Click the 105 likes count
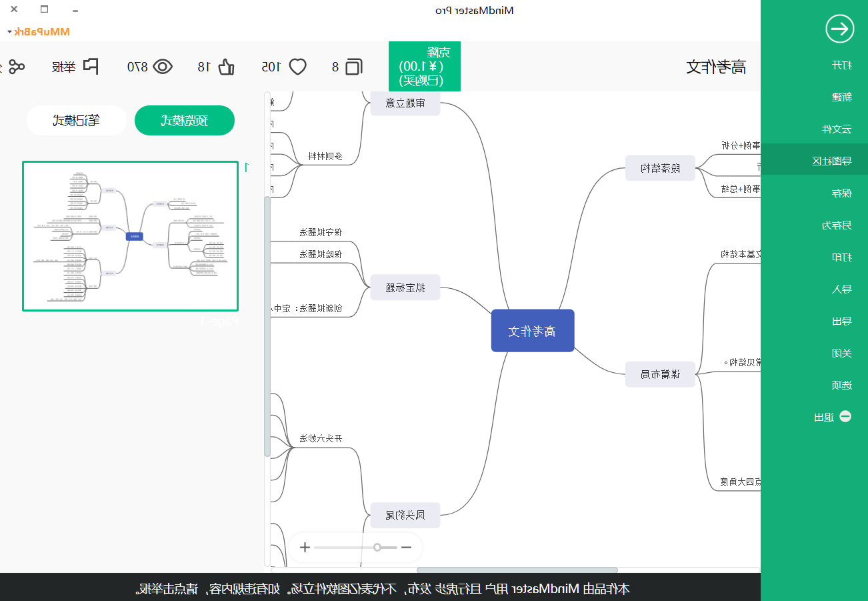This screenshot has height=601, width=868. tap(271, 67)
